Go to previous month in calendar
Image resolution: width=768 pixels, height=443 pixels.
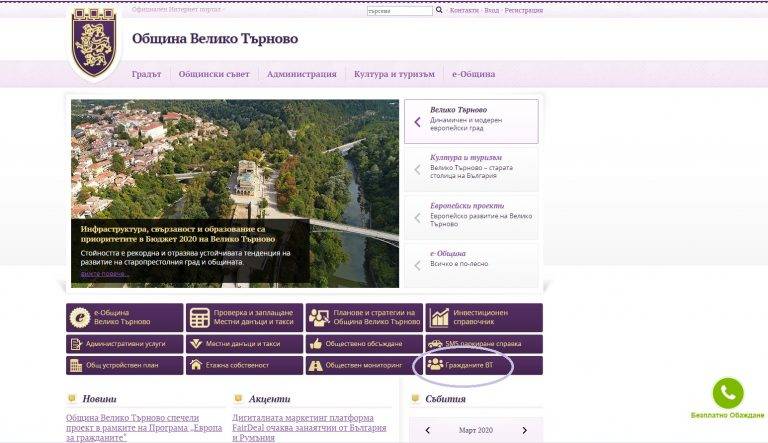pos(428,430)
